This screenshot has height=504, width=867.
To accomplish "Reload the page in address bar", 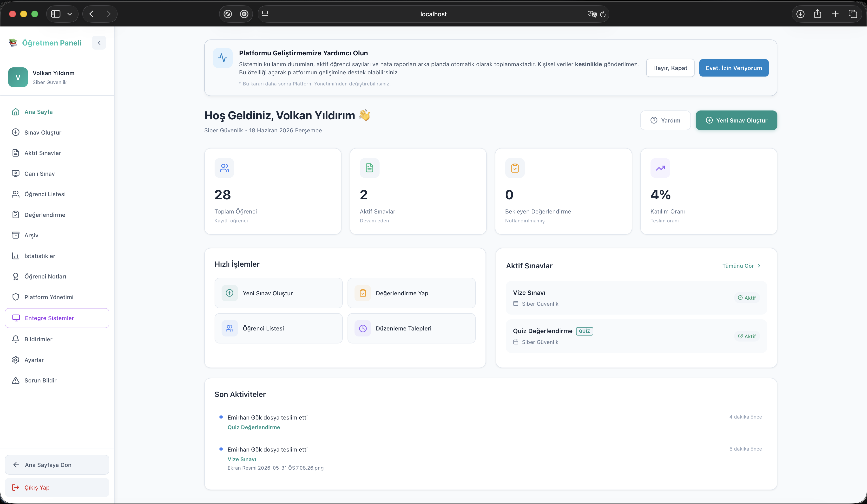I will point(603,14).
